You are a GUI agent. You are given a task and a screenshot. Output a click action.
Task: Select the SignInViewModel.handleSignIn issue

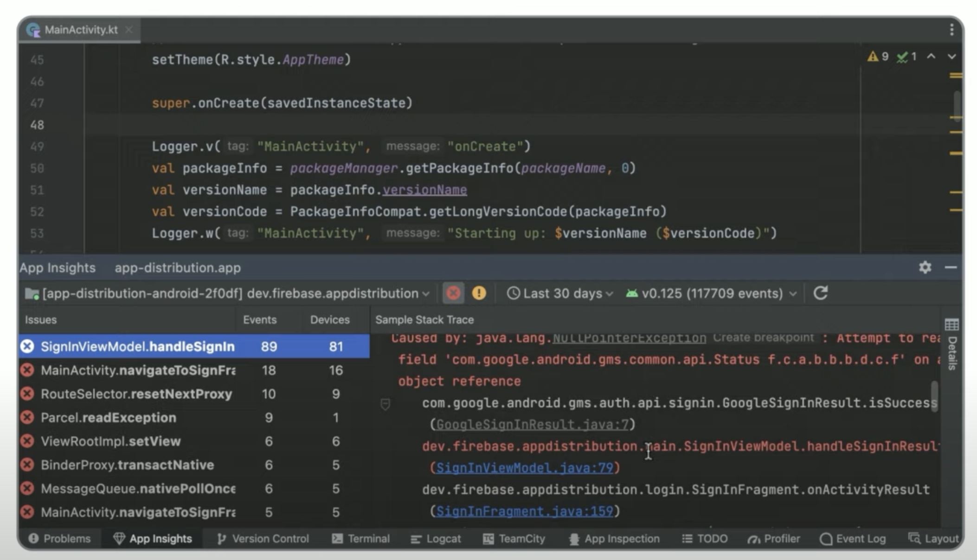(194, 346)
